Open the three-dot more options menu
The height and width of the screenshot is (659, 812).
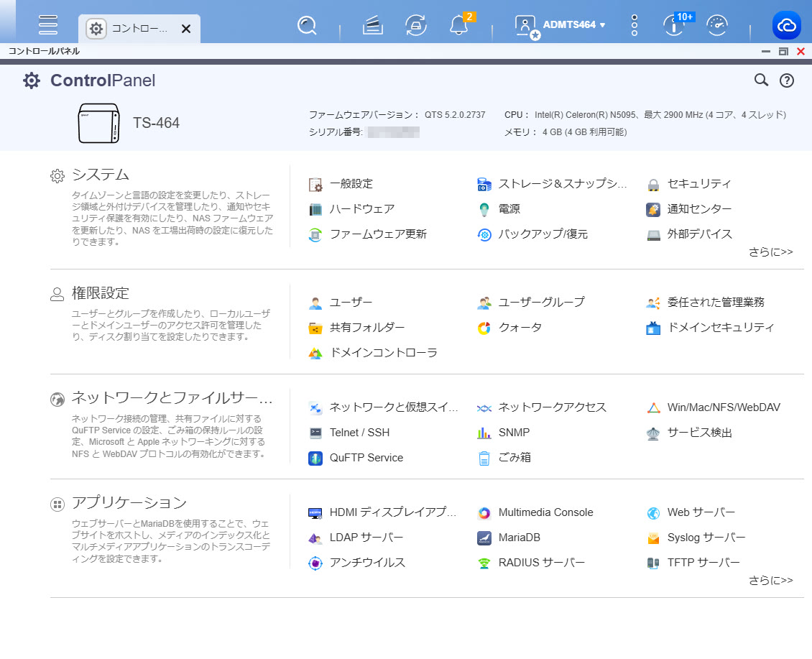tap(635, 25)
